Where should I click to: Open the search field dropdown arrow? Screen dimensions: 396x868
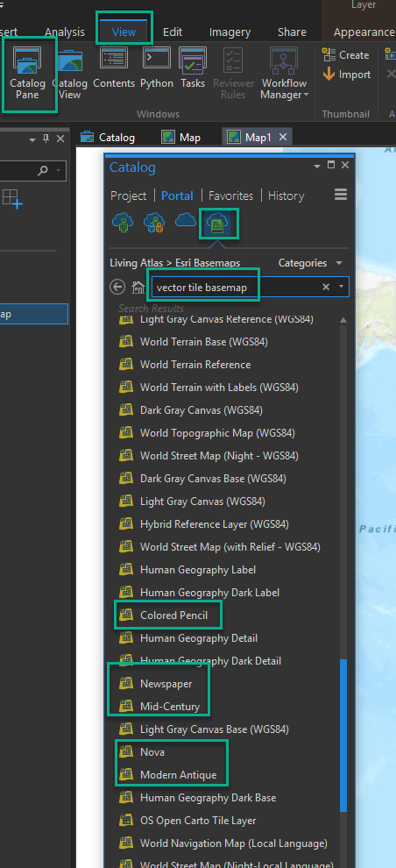[342, 287]
